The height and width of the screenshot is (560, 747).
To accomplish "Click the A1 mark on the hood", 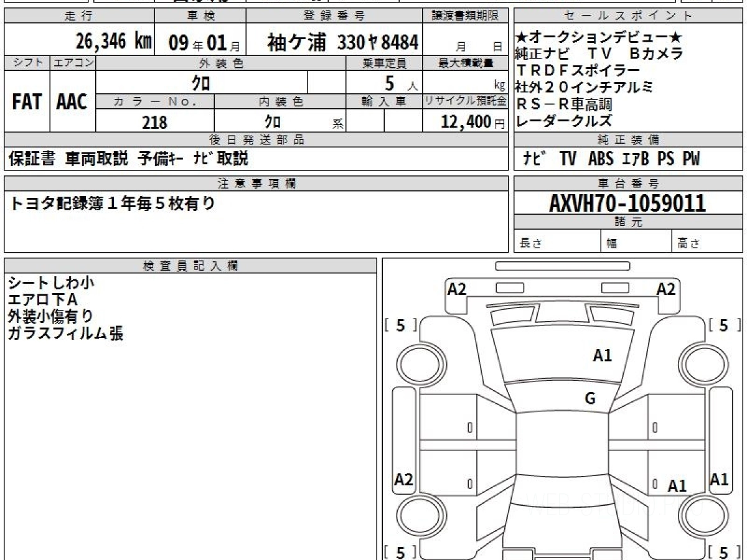I will click(602, 355).
